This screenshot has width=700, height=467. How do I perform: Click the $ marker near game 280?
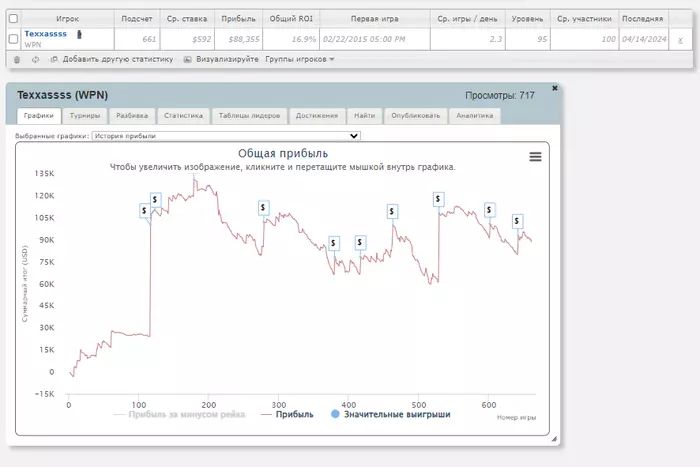[x=263, y=208]
